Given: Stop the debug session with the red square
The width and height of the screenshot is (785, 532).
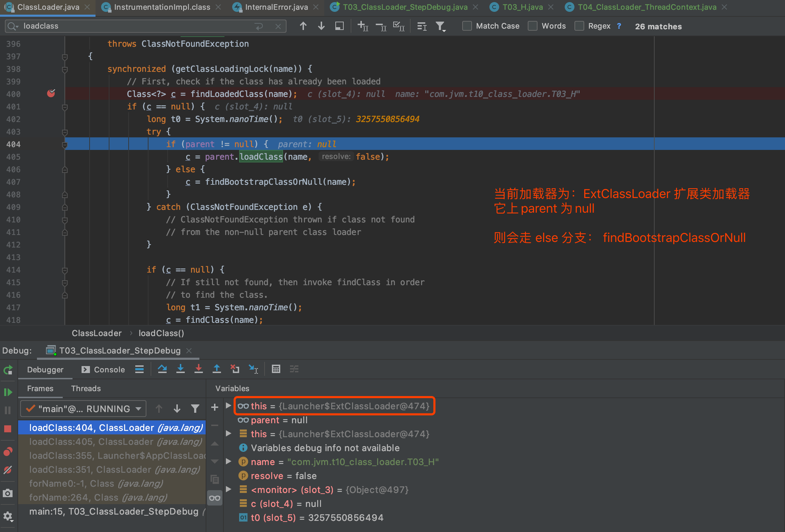Looking at the screenshot, I should tap(8, 429).
